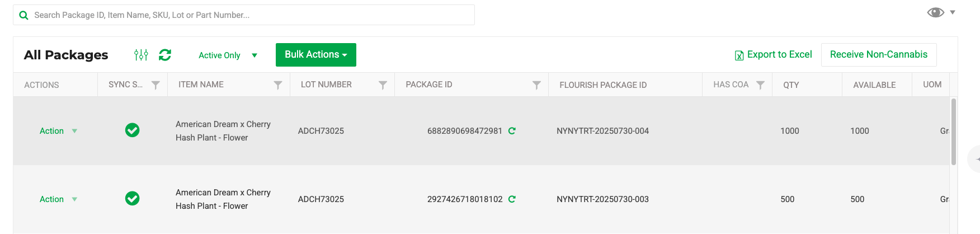Open the Active Only filter dropdown
980x234 pixels.
point(228,55)
